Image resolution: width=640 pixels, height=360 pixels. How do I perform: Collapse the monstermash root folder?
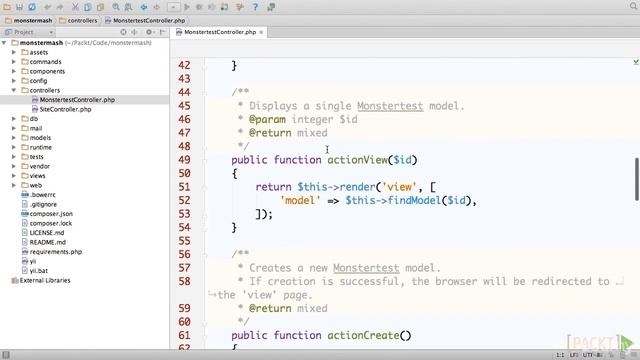pyautogui.click(x=4, y=42)
